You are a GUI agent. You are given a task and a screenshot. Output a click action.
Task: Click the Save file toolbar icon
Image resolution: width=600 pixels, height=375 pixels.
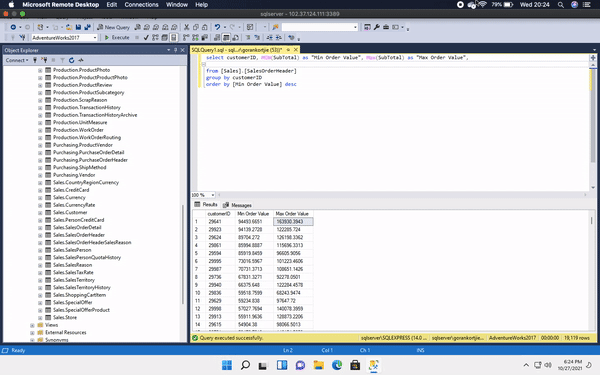(78, 27)
